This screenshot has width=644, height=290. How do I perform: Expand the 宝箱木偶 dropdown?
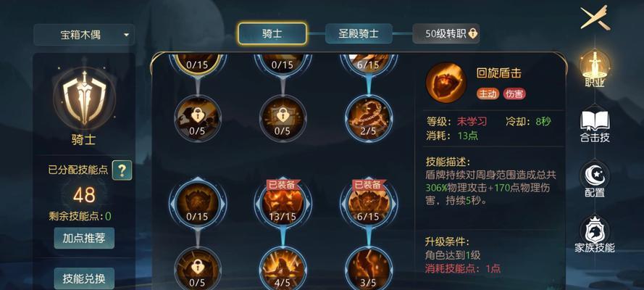point(84,35)
